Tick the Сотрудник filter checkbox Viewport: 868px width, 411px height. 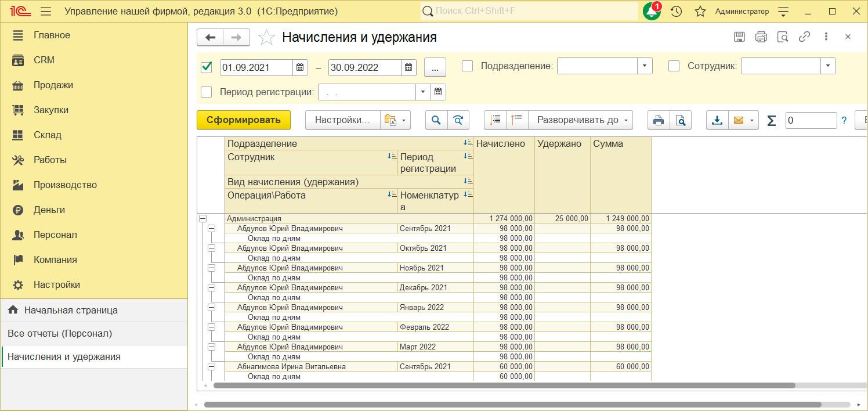(x=674, y=66)
